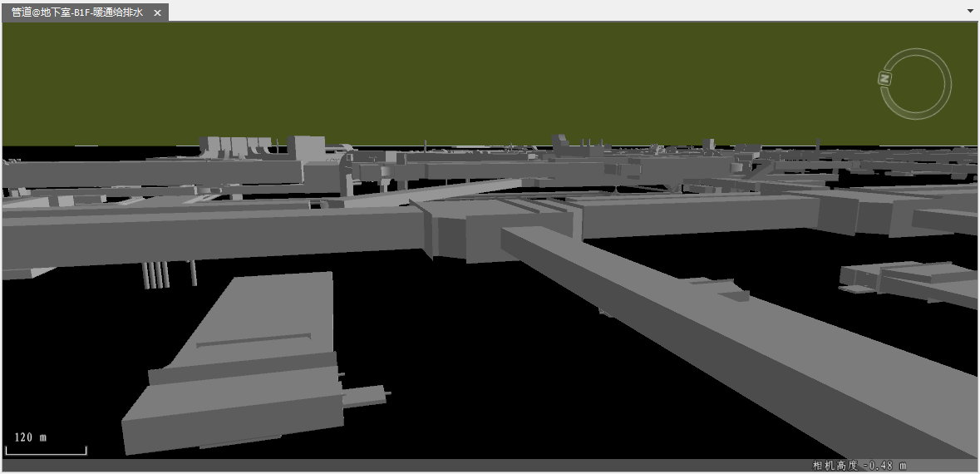Viewport: 980px width, 474px height.
Task: Select the thin slot on lower-left duct
Action: tap(254, 340)
